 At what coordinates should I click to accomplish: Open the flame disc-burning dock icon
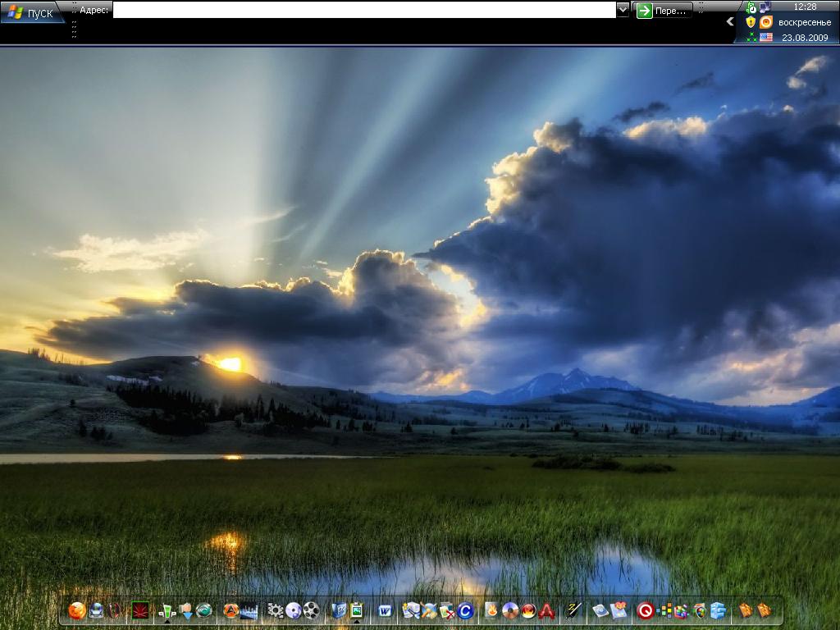pyautogui.click(x=492, y=610)
